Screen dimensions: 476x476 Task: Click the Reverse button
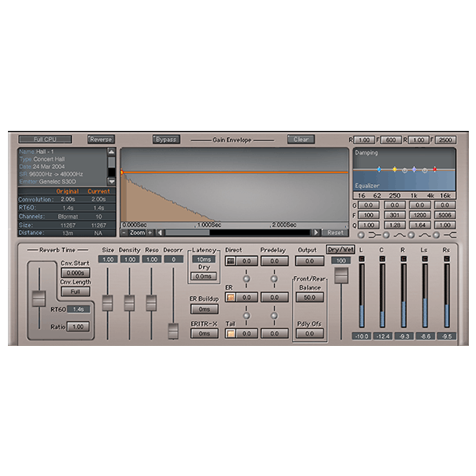point(101,140)
